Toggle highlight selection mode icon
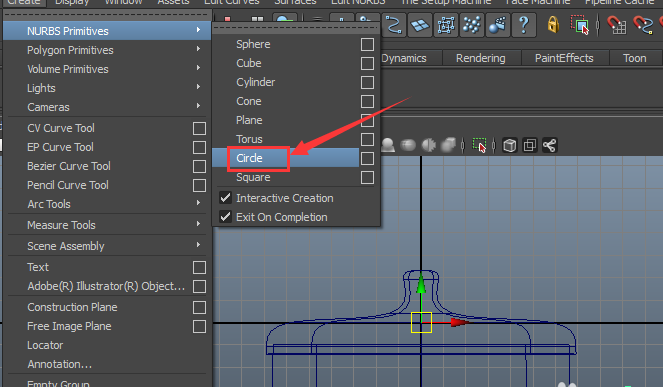The image size is (663, 387). coord(579,25)
